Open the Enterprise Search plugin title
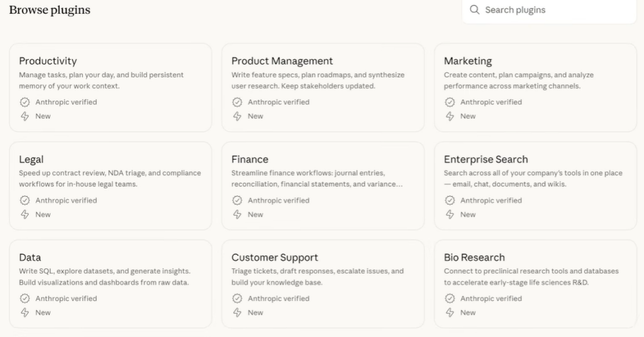This screenshot has width=644, height=337. pos(486,160)
